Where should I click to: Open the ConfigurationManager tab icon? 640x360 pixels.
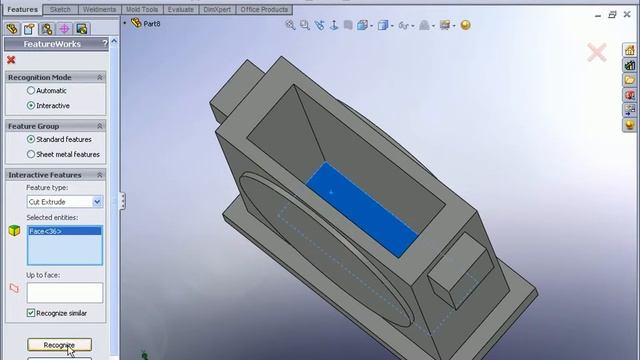pos(47,29)
